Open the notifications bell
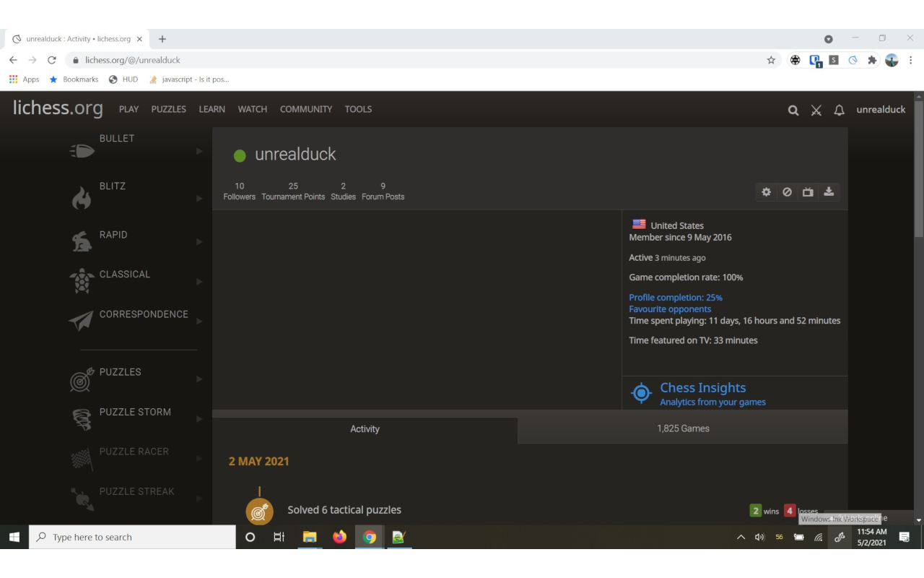 tap(839, 110)
